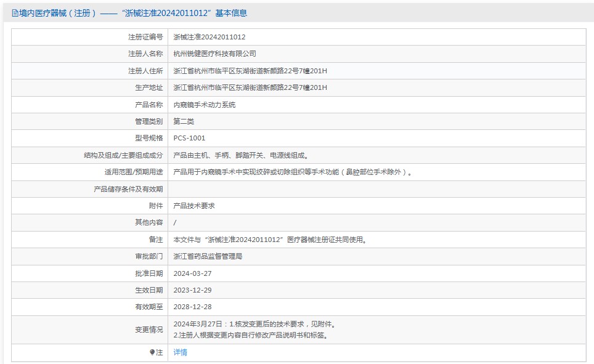The width and height of the screenshot is (594, 364).
Task: Click the 注册证编号 label
Action: click(145, 37)
